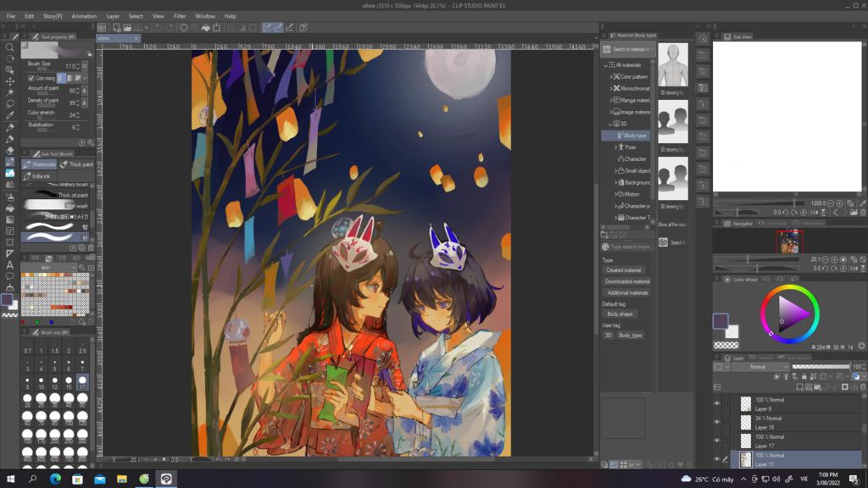
Task: Hide Layer 18 using eye icon
Action: [717, 422]
